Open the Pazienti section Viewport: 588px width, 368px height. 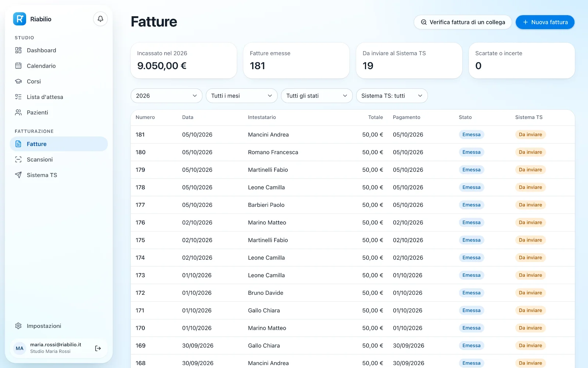[x=59, y=113]
